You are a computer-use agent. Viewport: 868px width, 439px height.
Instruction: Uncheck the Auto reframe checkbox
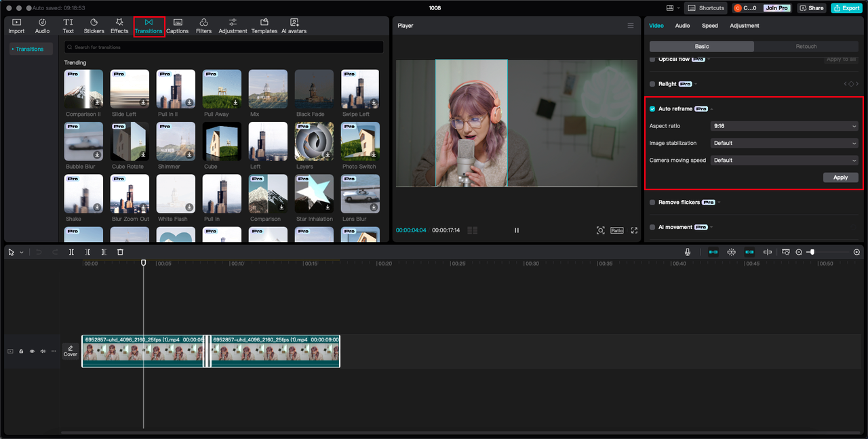click(652, 109)
